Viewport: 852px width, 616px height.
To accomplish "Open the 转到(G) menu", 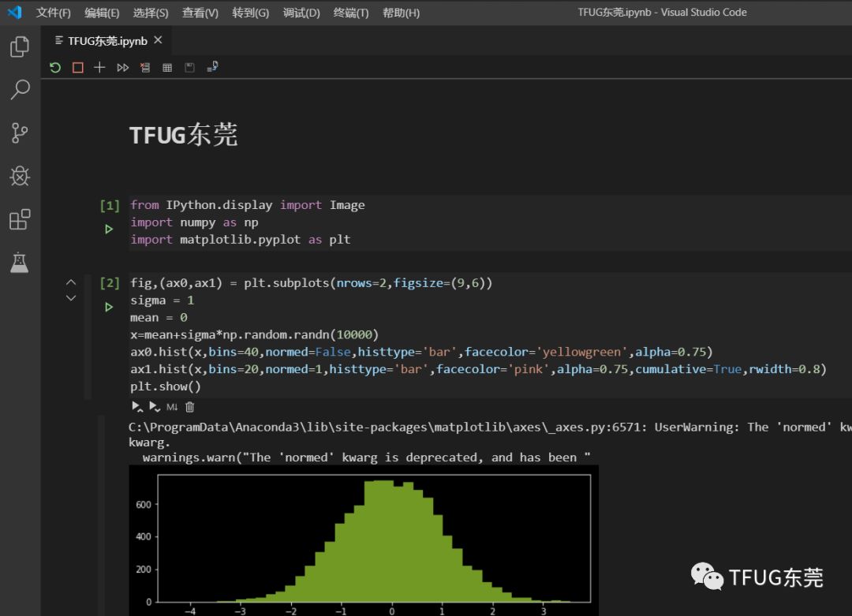I will 251,13.
